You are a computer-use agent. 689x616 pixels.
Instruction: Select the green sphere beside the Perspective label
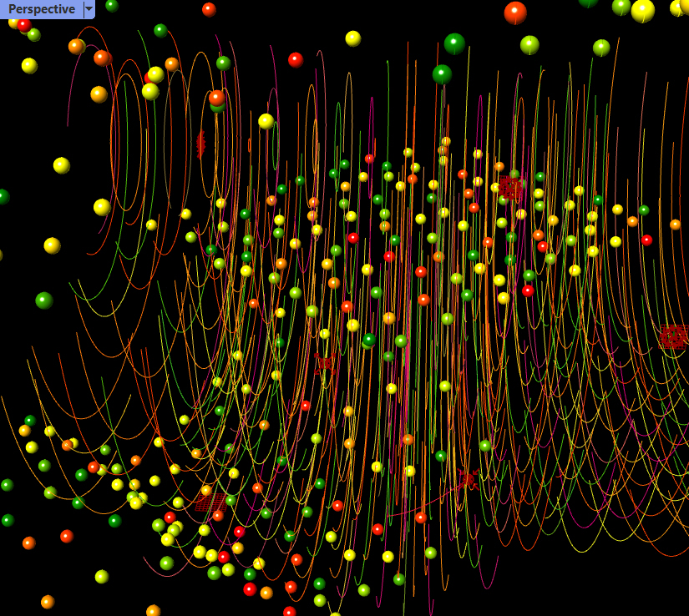114,6
